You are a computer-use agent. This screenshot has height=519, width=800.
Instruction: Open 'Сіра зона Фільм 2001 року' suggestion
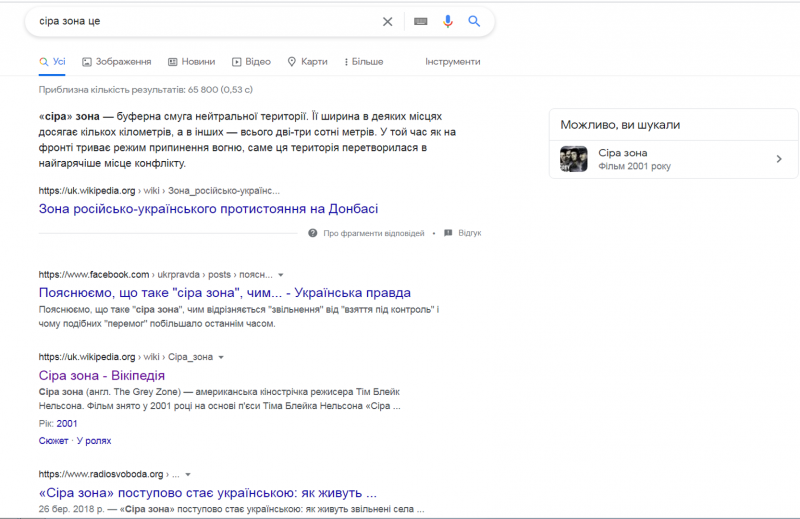(673, 159)
